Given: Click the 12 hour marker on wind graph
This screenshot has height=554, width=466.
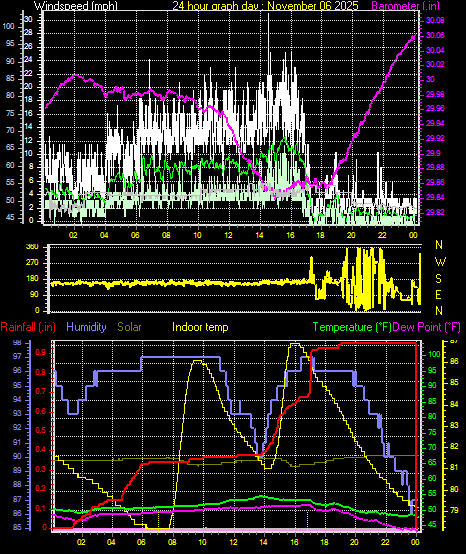Looking at the screenshot, I should pyautogui.click(x=229, y=235).
